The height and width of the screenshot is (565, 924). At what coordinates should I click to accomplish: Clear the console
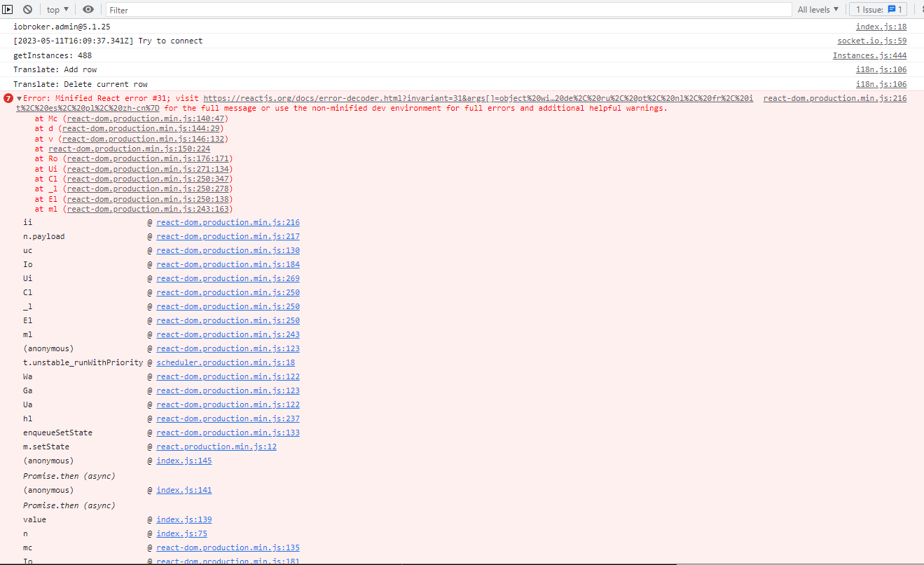27,9
